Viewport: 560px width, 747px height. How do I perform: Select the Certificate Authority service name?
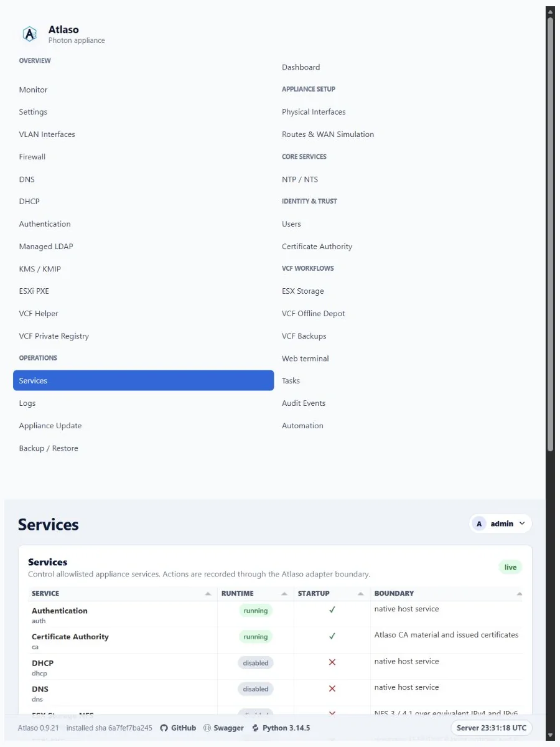pyautogui.click(x=70, y=637)
